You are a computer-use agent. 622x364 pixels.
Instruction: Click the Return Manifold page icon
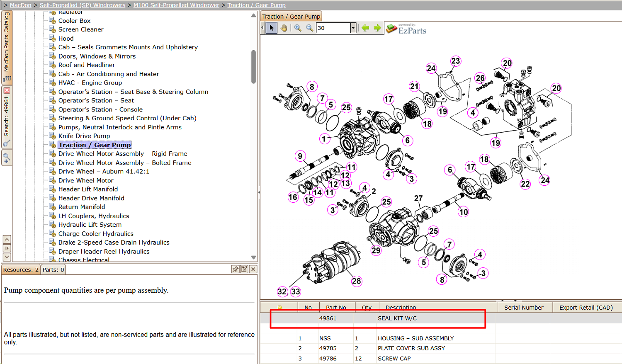[53, 207]
